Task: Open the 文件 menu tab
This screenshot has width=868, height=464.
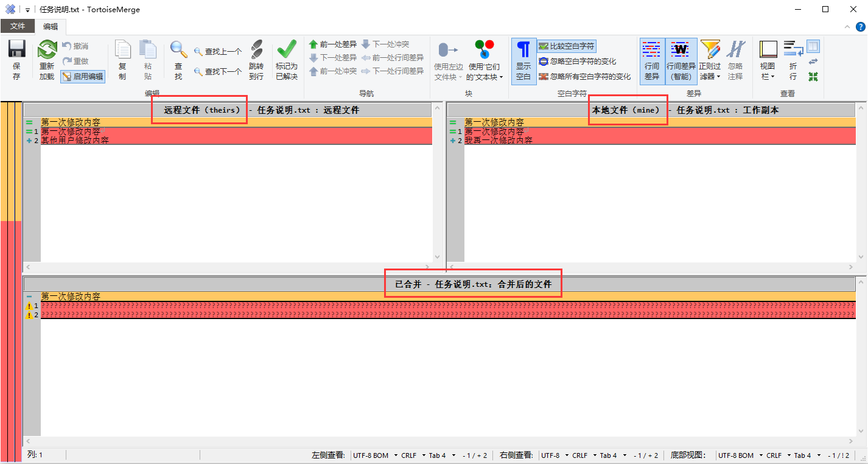Action: point(18,26)
